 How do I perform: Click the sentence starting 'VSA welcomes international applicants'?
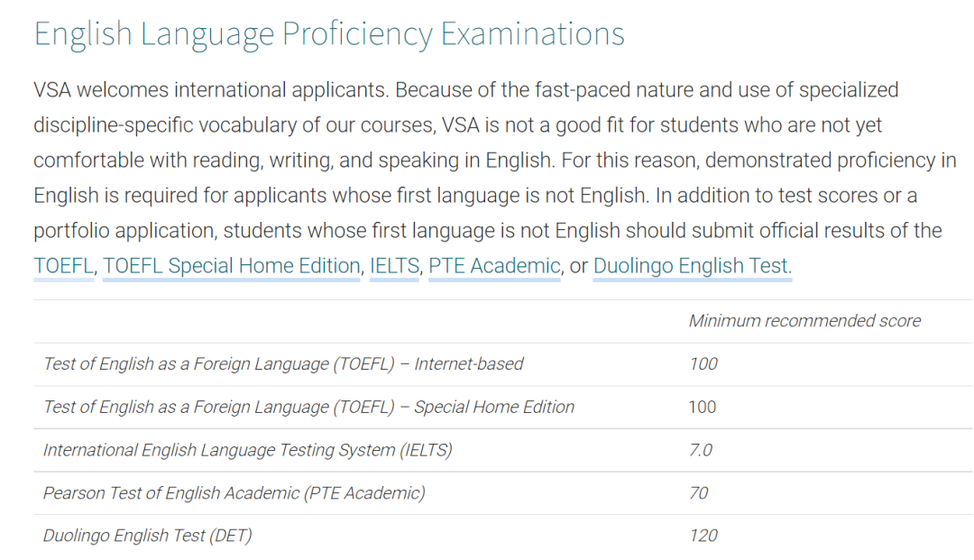click(x=211, y=90)
